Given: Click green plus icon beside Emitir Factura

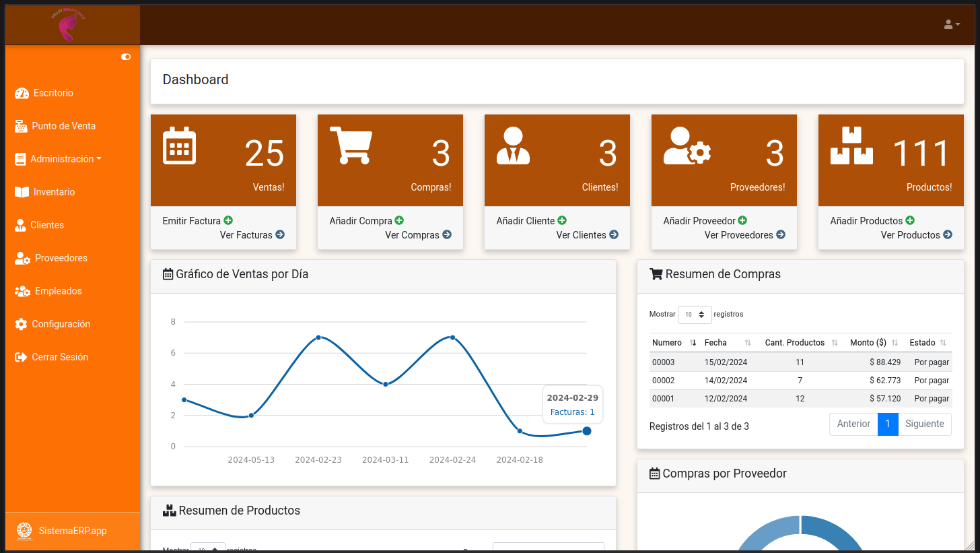Looking at the screenshot, I should [x=228, y=220].
